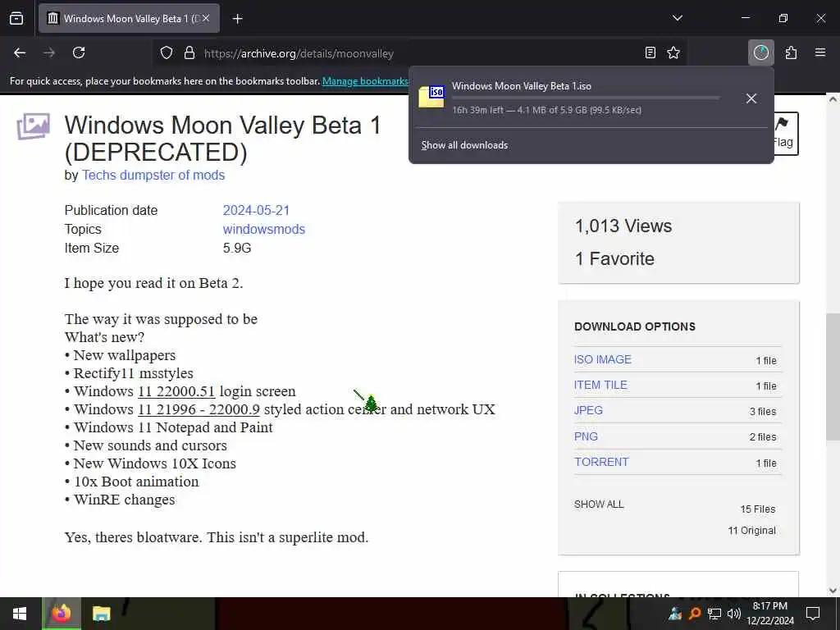The width and height of the screenshot is (840, 630).
Task: Go back to the previous page
Action: click(20, 52)
